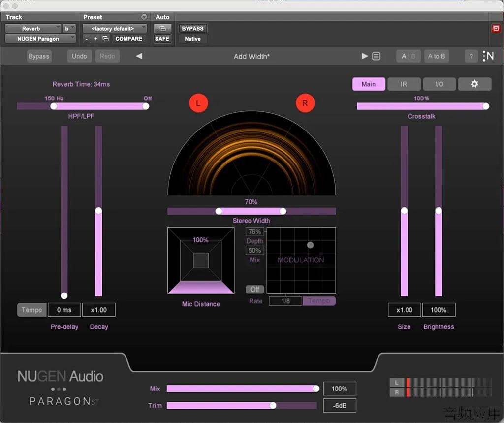This screenshot has height=423, width=504.
Task: Click the LPF slider handle at Off
Action: tap(146, 106)
